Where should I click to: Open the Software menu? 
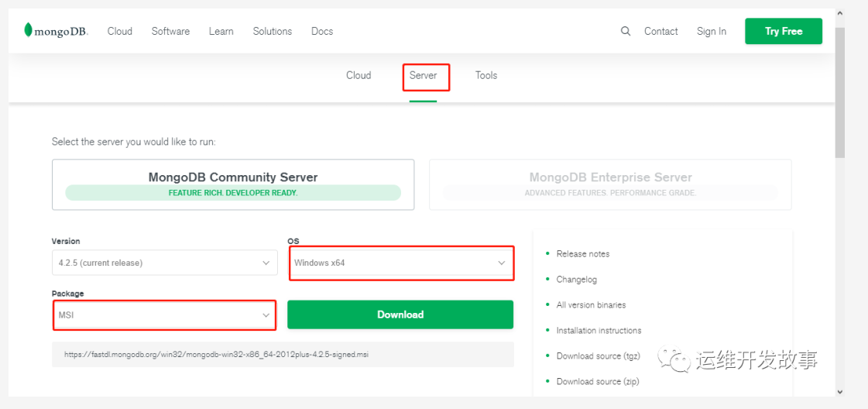pyautogui.click(x=170, y=31)
